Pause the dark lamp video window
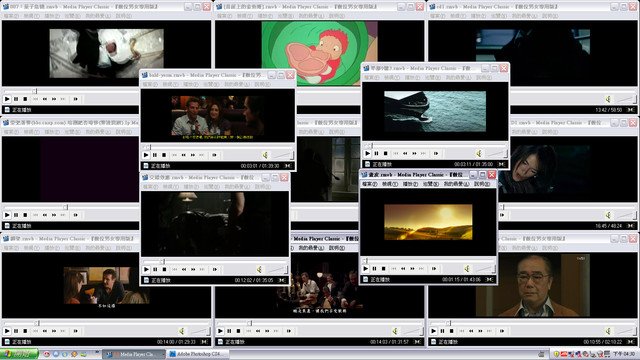Screen dimensions: 640x360 155,269
